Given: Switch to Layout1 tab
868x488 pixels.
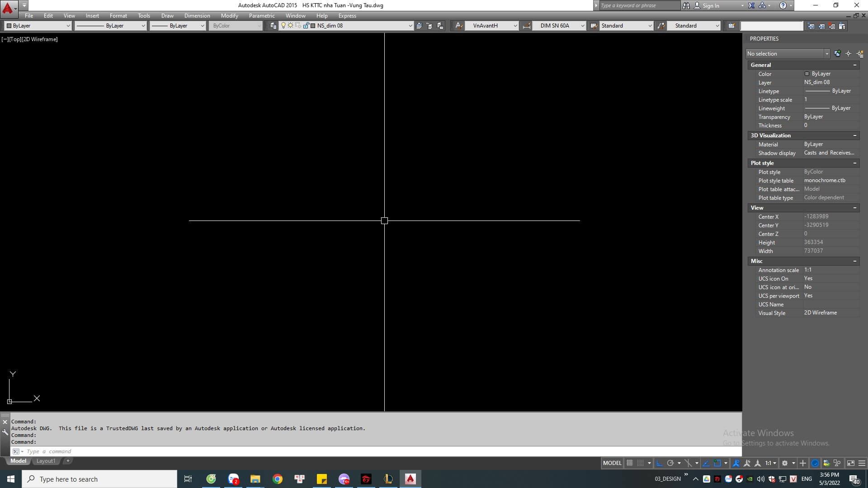Looking at the screenshot, I should pyautogui.click(x=45, y=460).
